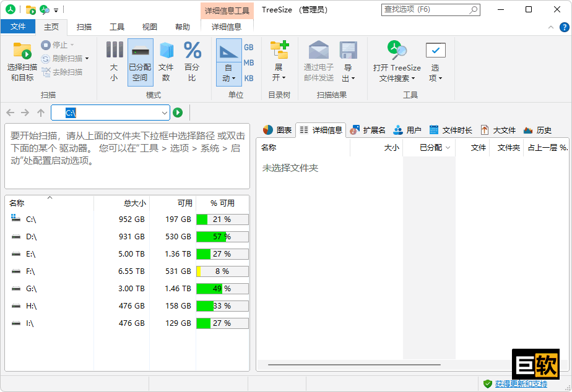Collapse the ribbon with the chevron
Screen dimensions: 572x392
click(551, 27)
